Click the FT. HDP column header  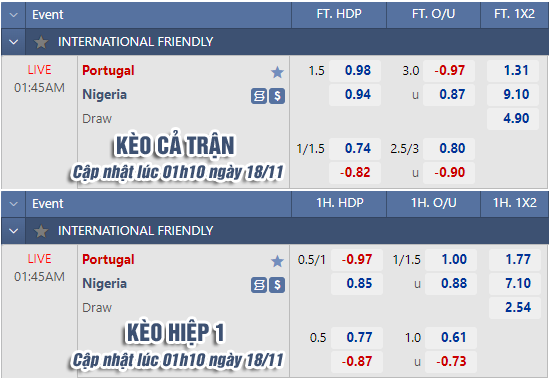pyautogui.click(x=339, y=14)
